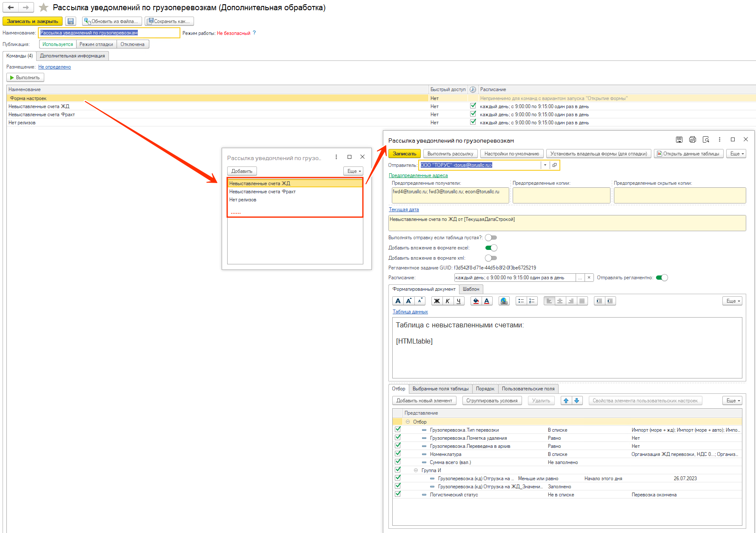Uncheck the 'Логистический статус' filter checkbox
Viewport: 756px width, 533px height.
[398, 494]
